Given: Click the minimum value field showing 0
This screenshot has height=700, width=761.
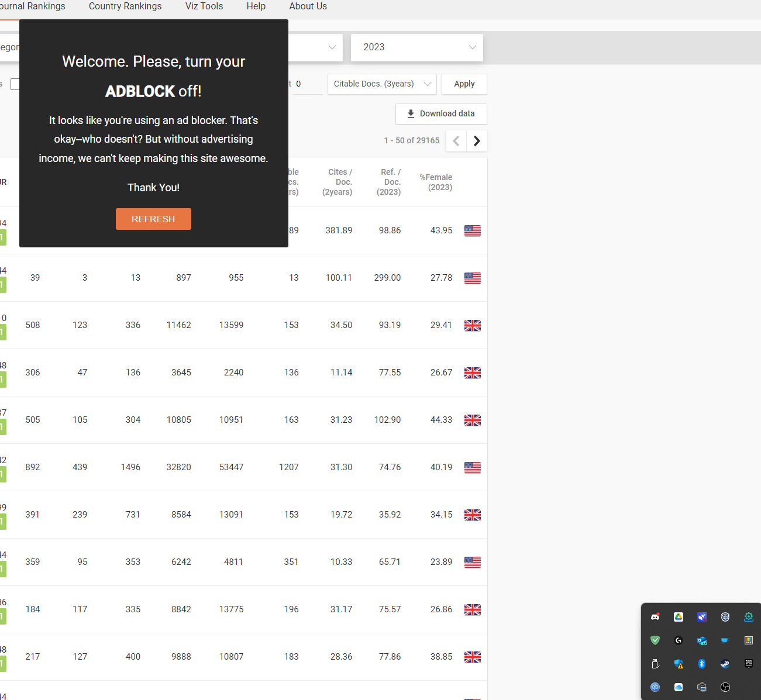Looking at the screenshot, I should tap(307, 84).
